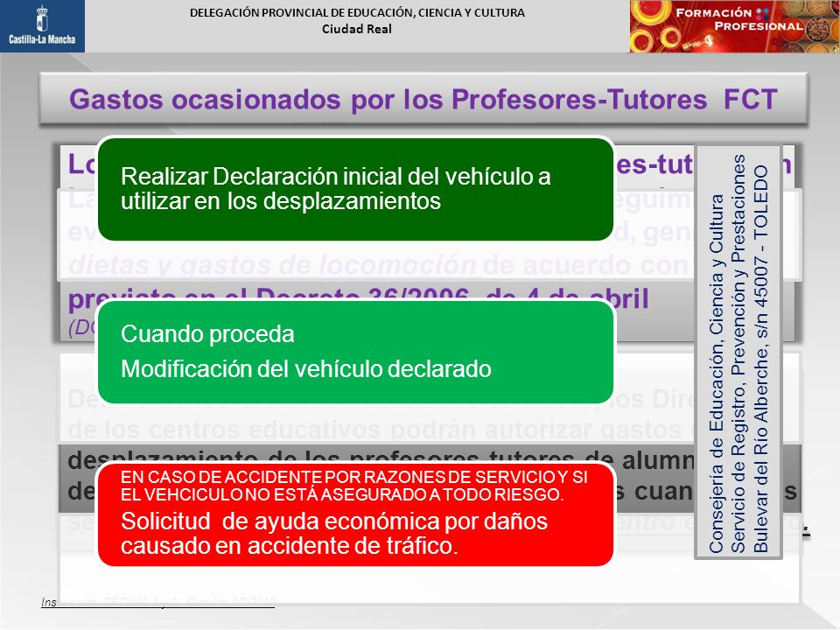840x630 pixels.
Task: Click the title 'Gastos ocasionados por los Profesores-Tutores FCT'
Action: click(423, 99)
